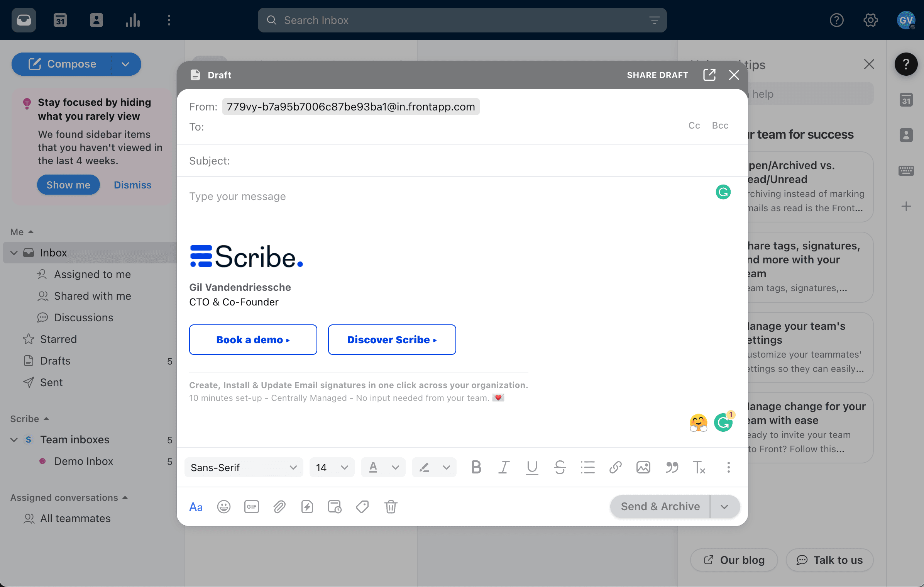Dismiss the sidebar tip
The image size is (924, 587).
132,185
